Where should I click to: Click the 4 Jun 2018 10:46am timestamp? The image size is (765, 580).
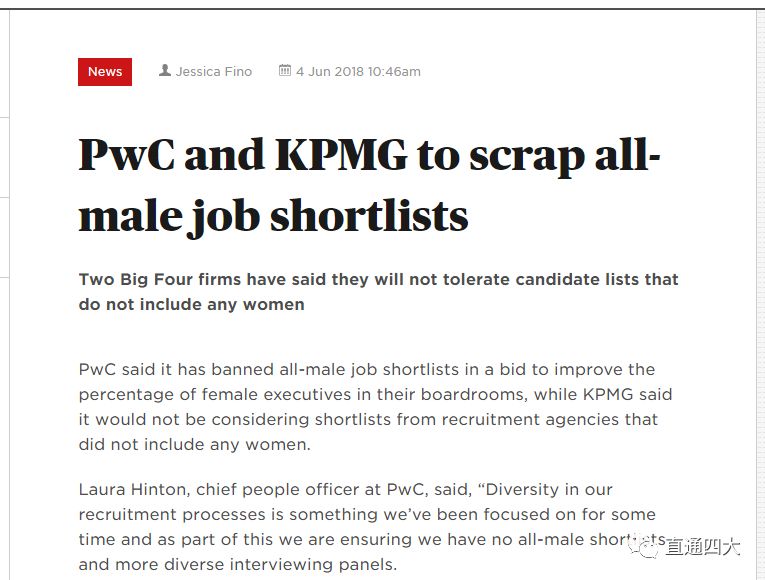(358, 72)
